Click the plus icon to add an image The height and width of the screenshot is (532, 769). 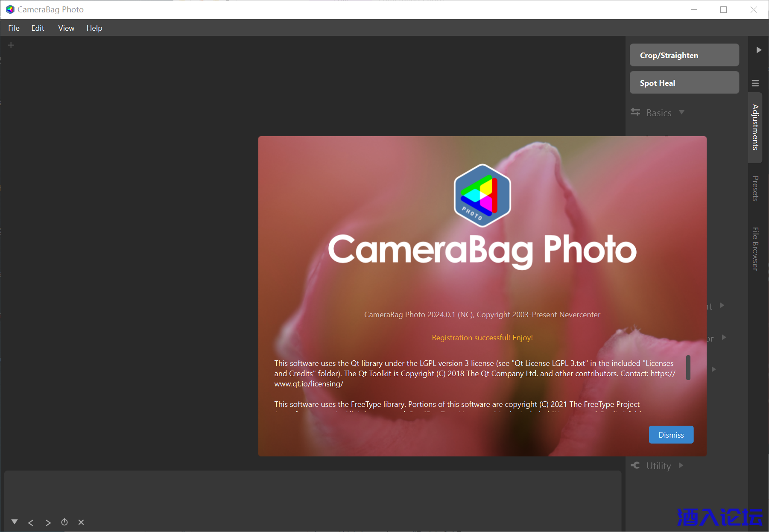11,45
